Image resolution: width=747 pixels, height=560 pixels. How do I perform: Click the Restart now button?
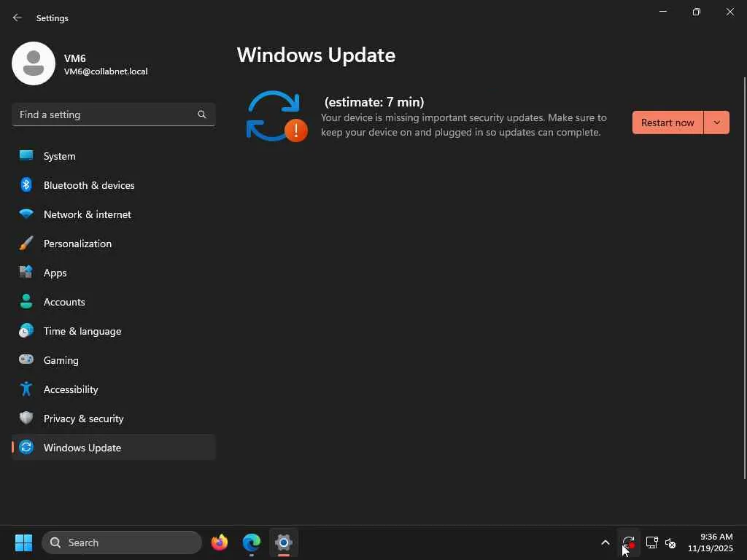(x=667, y=122)
